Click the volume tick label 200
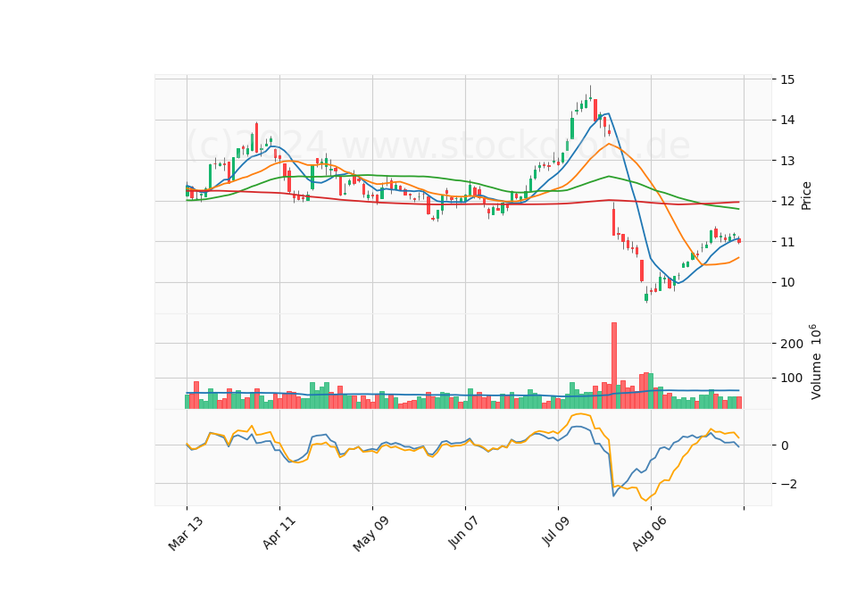This screenshot has width=857, height=616. pyautogui.click(x=792, y=344)
